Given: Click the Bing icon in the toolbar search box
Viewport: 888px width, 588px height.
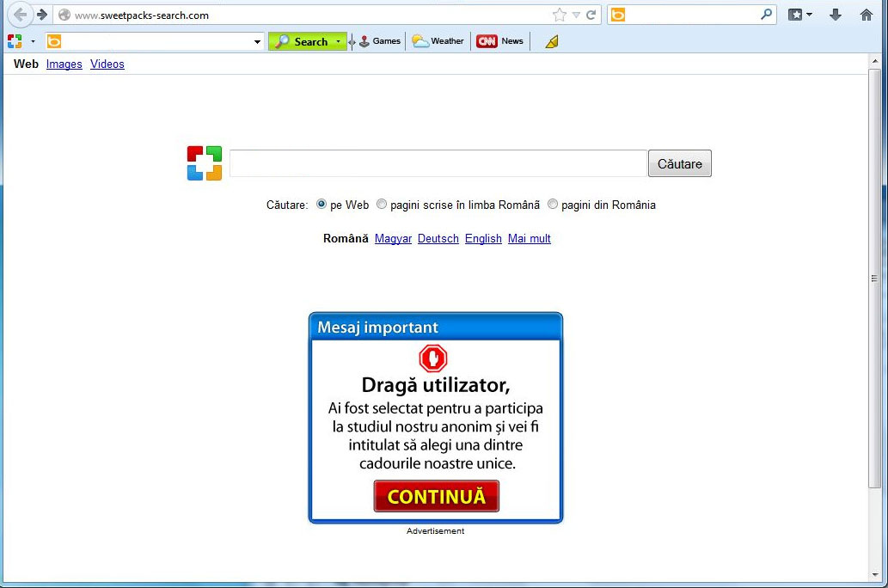Looking at the screenshot, I should (53, 40).
